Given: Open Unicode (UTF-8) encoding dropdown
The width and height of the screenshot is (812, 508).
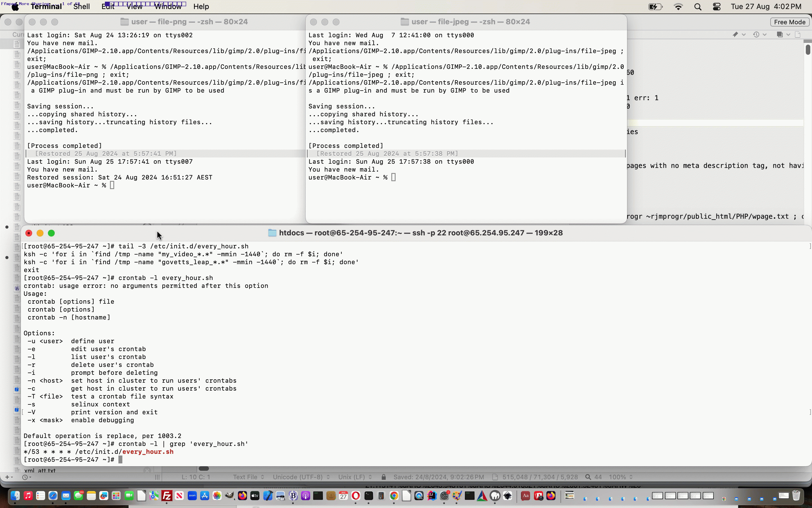Looking at the screenshot, I should (x=301, y=477).
